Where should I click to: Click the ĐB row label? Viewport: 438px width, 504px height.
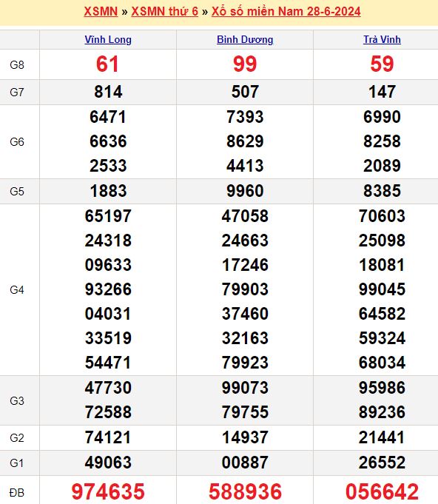(x=17, y=492)
